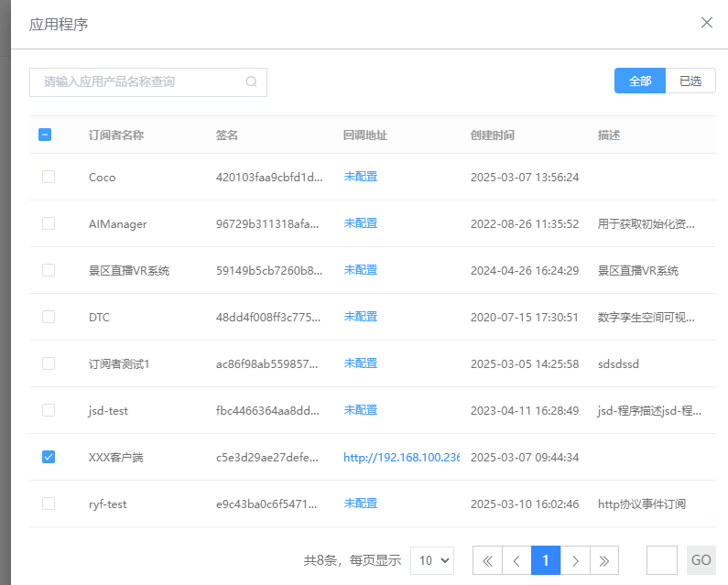
Task: Select the jsd-test subscriber name
Action: (x=108, y=410)
